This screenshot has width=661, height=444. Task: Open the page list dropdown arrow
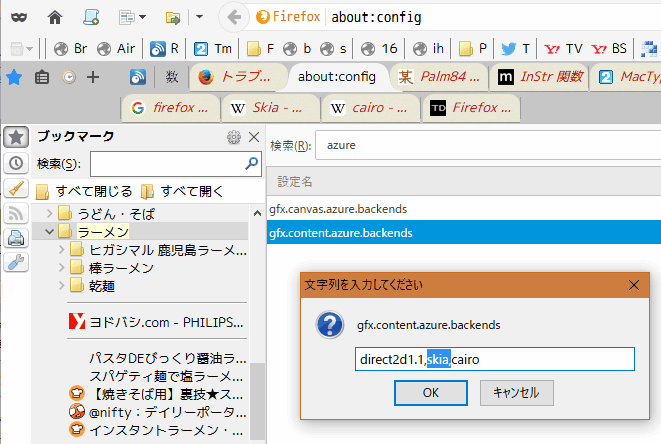pos(142,17)
